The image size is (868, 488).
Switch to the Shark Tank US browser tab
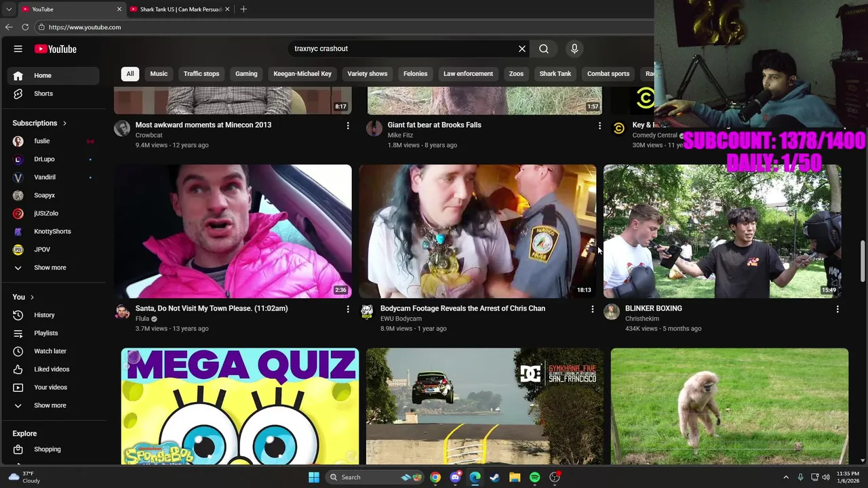click(180, 9)
